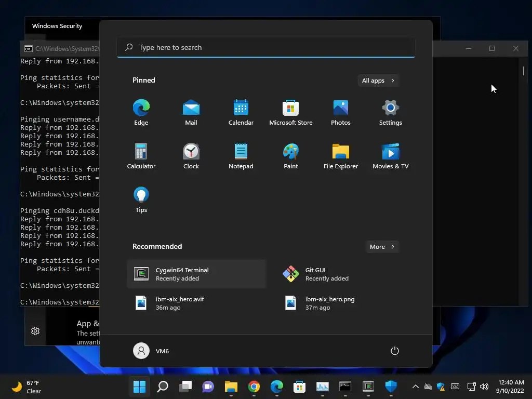
Task: Open the performance monitor taskbar app
Action: pos(322,387)
